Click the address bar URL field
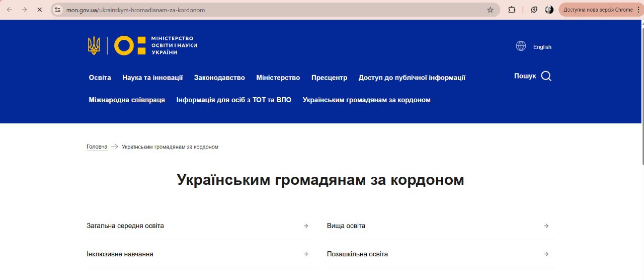This screenshot has width=644, height=280. coord(272,10)
